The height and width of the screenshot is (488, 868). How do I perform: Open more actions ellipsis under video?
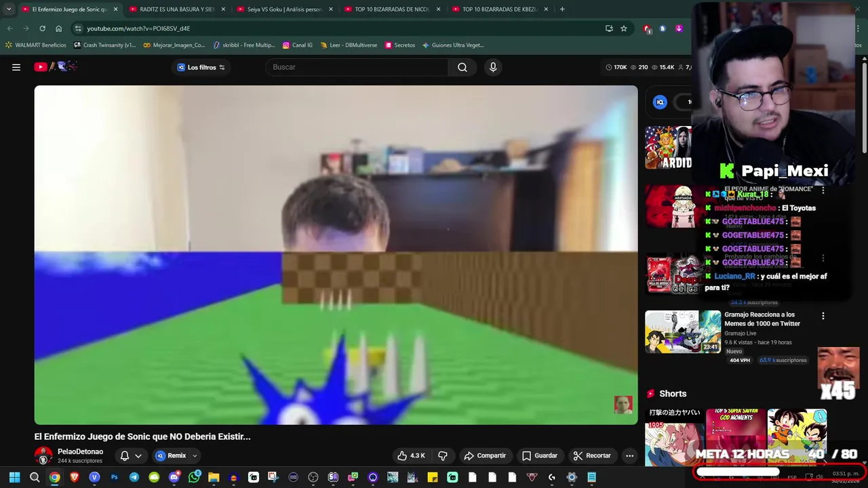[629, 455]
